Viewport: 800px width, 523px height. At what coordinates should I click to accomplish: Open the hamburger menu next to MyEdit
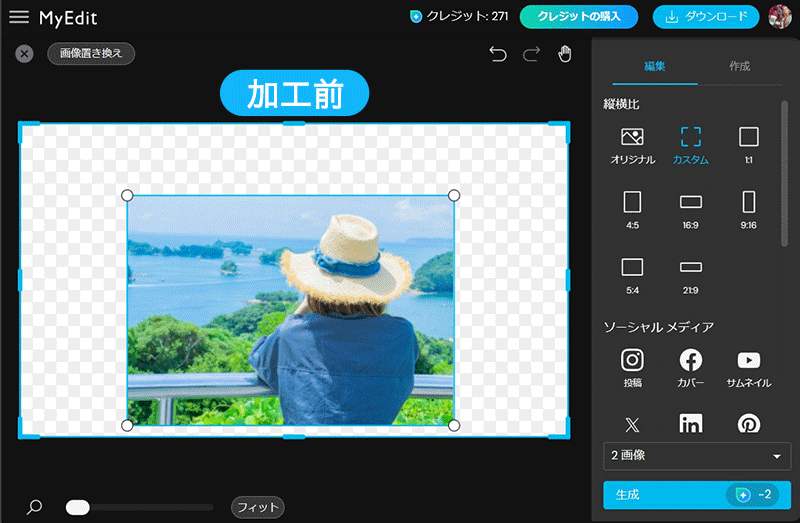19,17
